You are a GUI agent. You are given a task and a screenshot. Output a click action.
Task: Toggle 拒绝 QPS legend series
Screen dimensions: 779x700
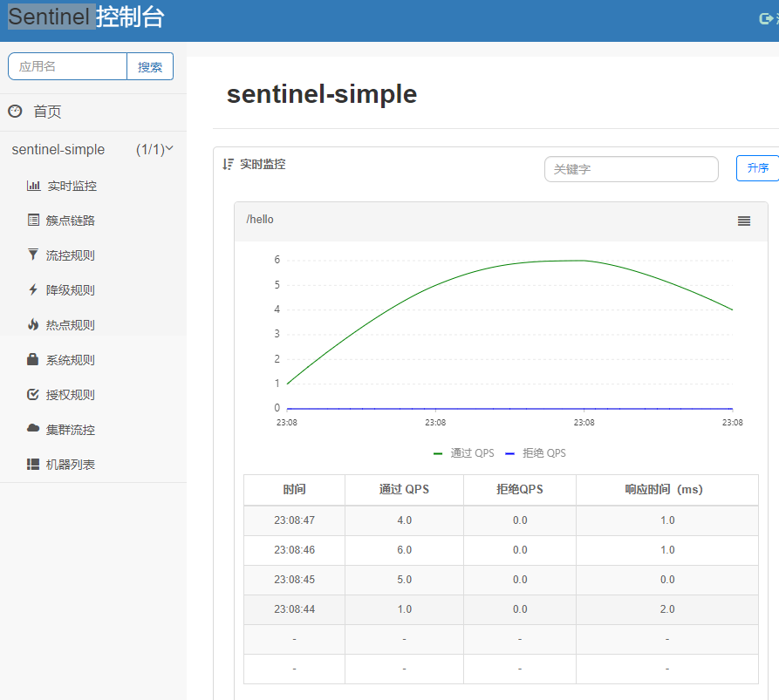536,452
